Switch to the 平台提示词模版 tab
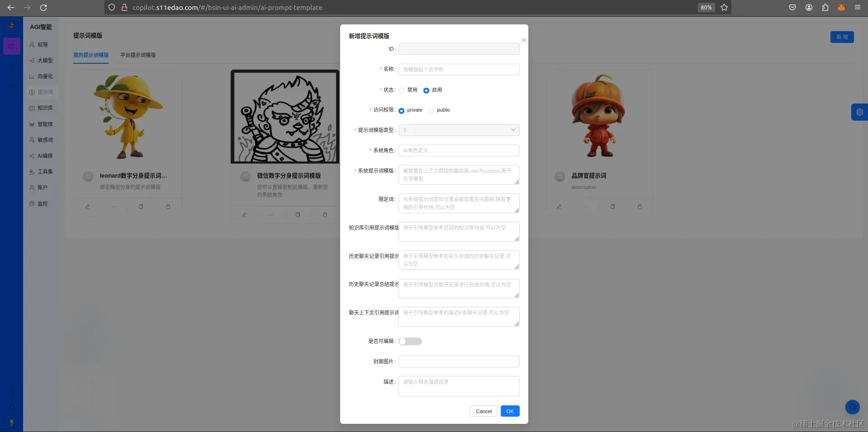Screen dimensions: 868x432 coord(138,55)
